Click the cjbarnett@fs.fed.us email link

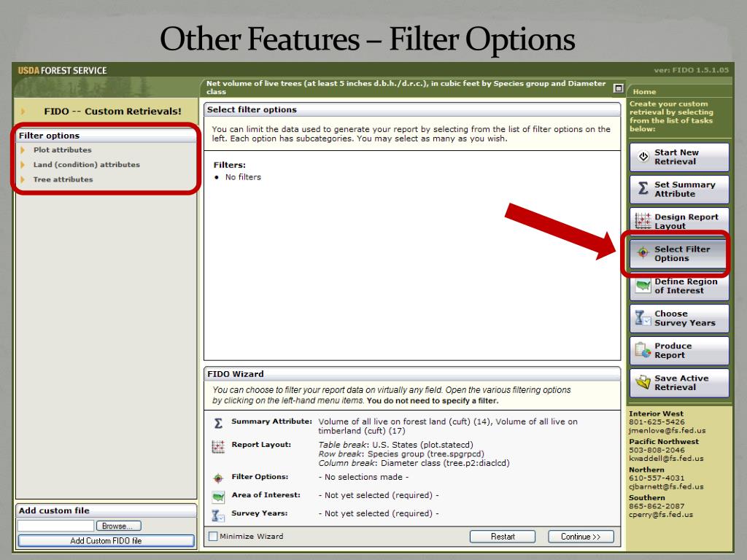point(666,486)
